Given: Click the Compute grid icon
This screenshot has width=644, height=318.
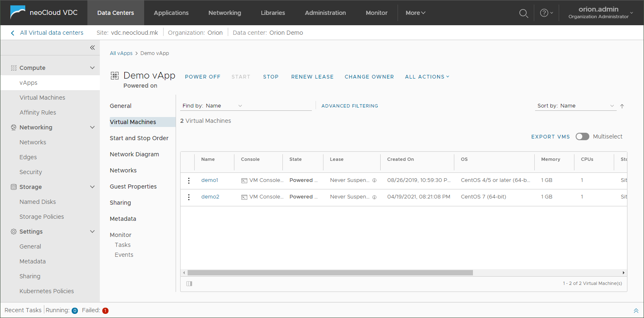Looking at the screenshot, I should click(x=14, y=68).
